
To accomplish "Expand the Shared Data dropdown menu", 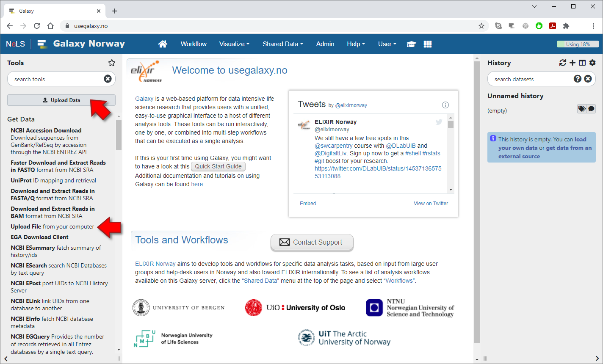I will [282, 44].
